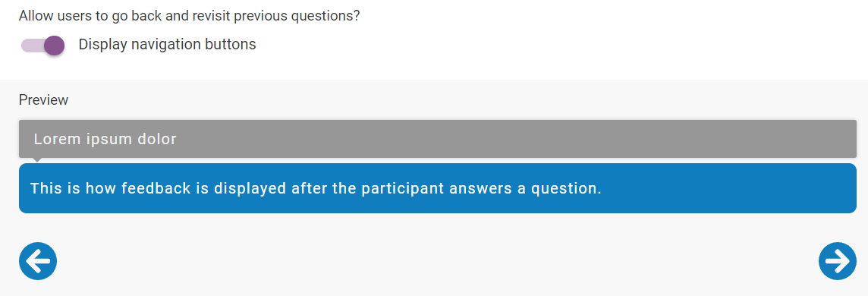The height and width of the screenshot is (296, 868).
Task: Click the light purple toggle track
Action: 32,46
